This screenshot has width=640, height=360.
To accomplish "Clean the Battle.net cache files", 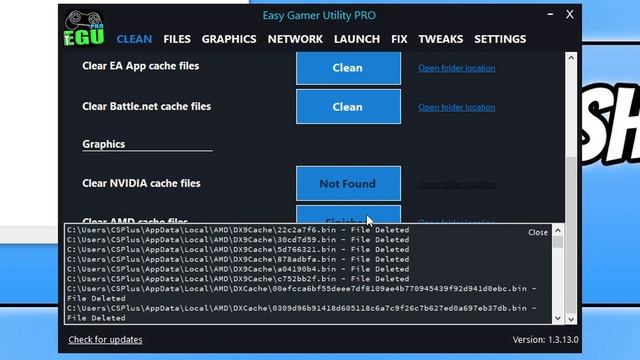I will [348, 107].
